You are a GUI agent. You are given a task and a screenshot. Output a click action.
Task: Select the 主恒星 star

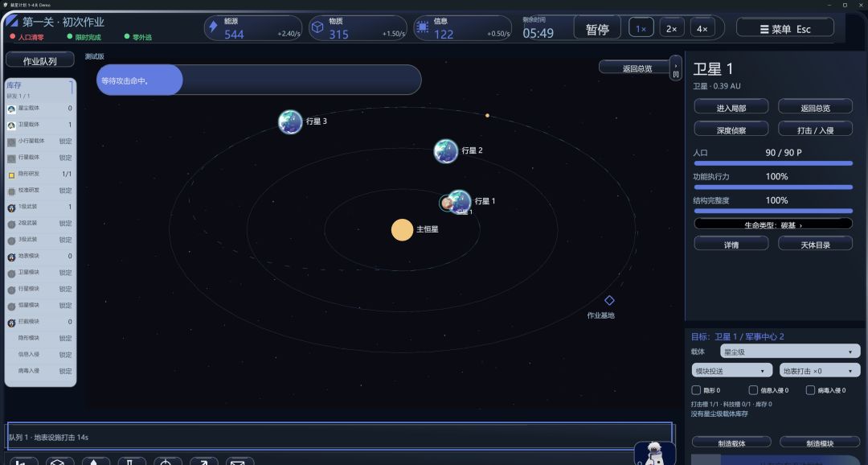pyautogui.click(x=402, y=229)
